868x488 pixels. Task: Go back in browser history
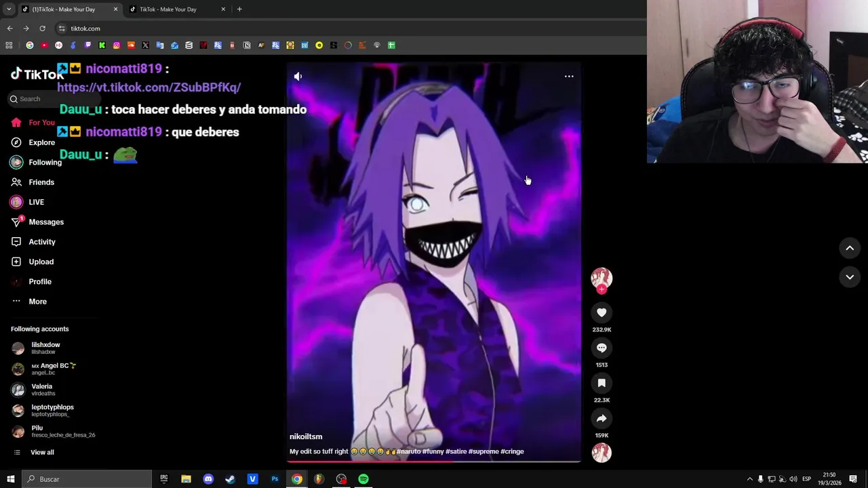coord(9,28)
